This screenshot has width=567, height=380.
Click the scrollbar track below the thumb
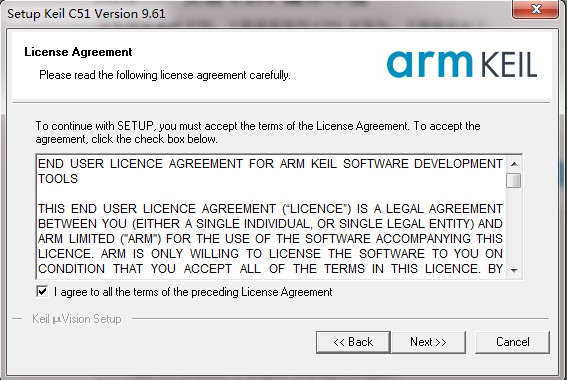(x=514, y=225)
